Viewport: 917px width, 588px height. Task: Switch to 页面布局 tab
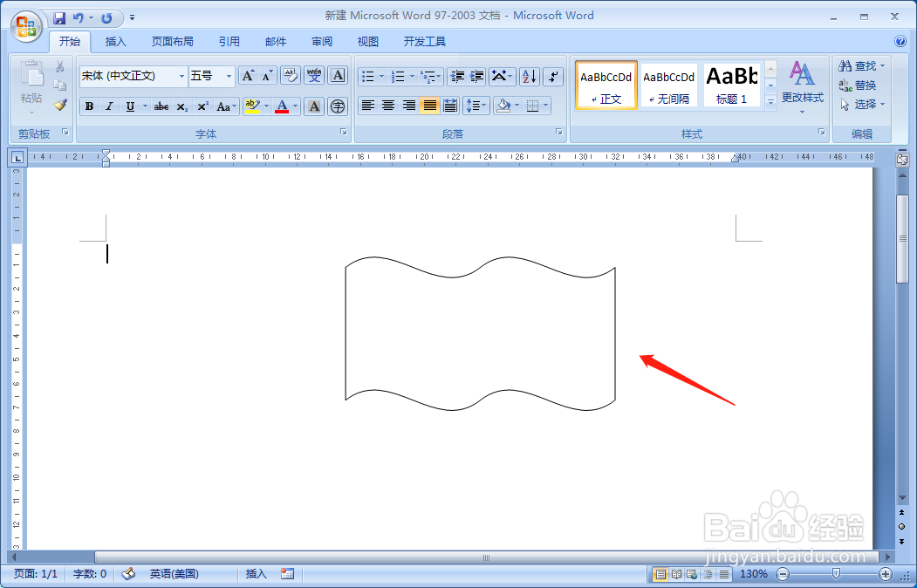(172, 42)
